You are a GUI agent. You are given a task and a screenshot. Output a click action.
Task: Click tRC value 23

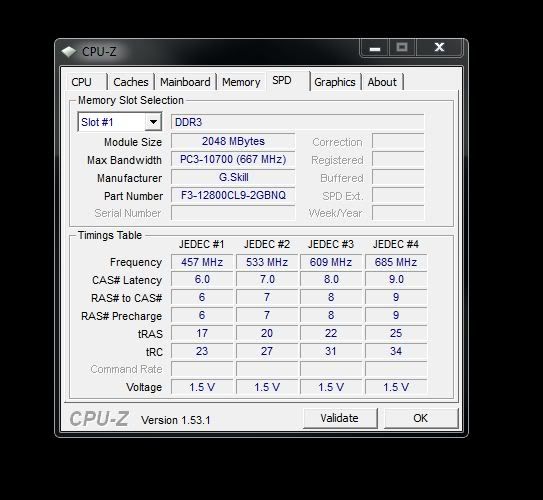point(202,351)
